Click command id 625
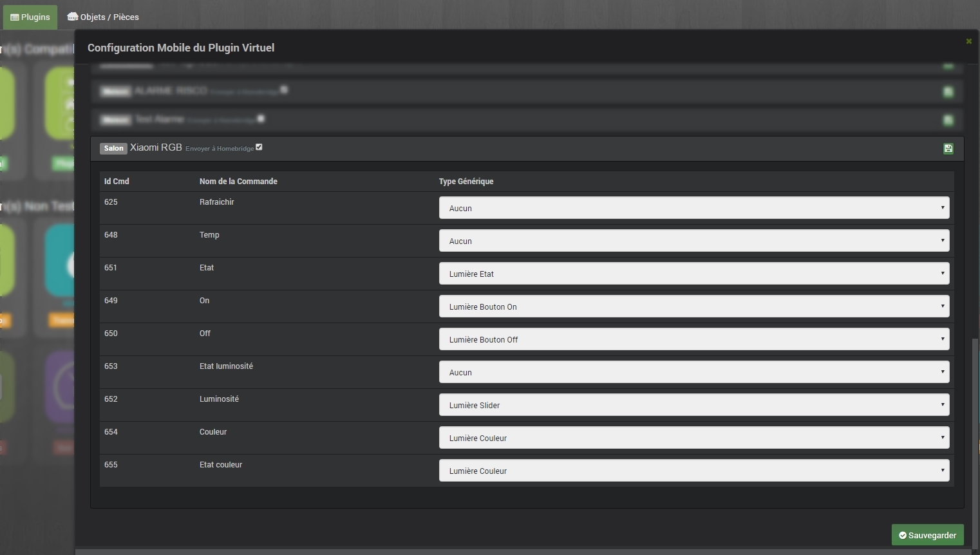The height and width of the screenshot is (555, 980). tap(111, 202)
